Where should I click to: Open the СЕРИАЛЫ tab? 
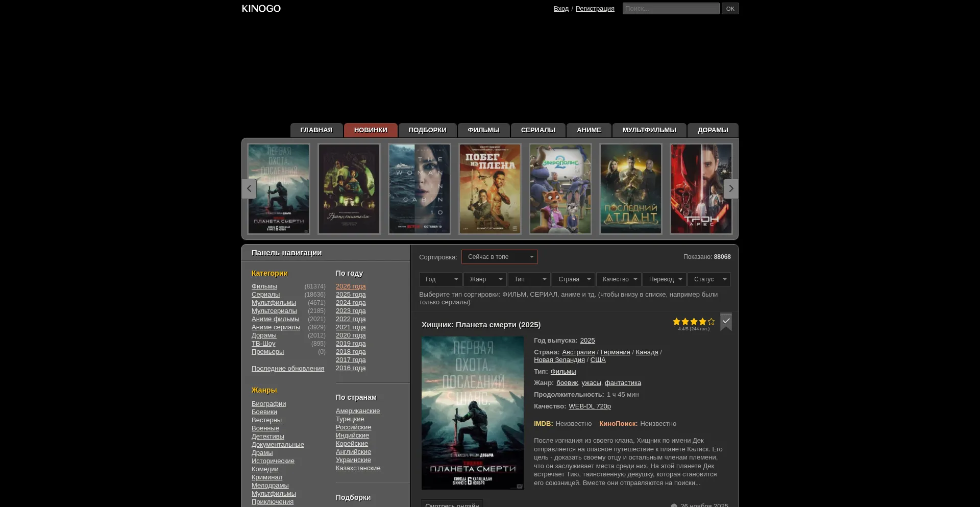point(538,130)
